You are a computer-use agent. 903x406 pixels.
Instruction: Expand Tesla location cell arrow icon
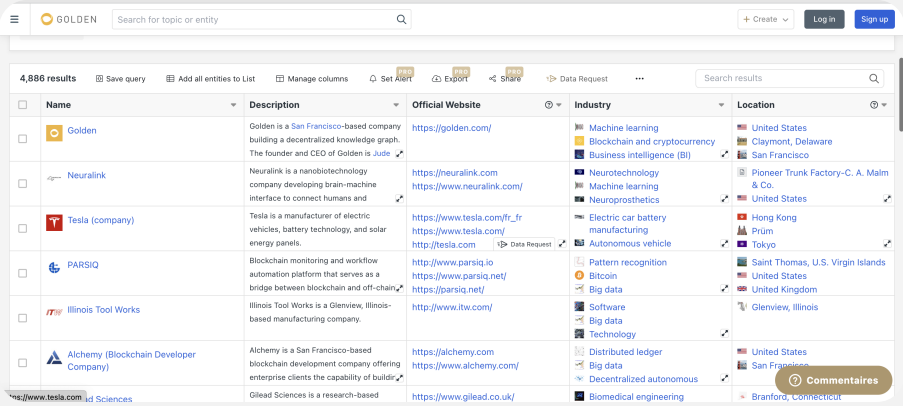point(887,244)
